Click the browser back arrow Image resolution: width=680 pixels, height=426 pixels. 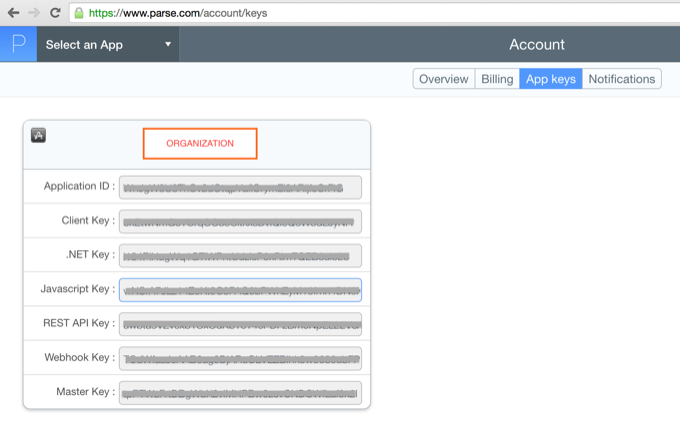(x=13, y=14)
